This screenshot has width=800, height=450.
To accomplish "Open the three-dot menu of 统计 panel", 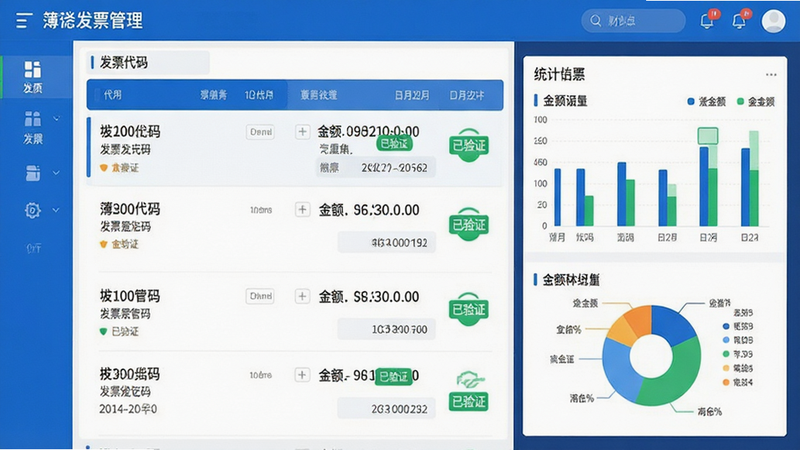I will pyautogui.click(x=771, y=74).
